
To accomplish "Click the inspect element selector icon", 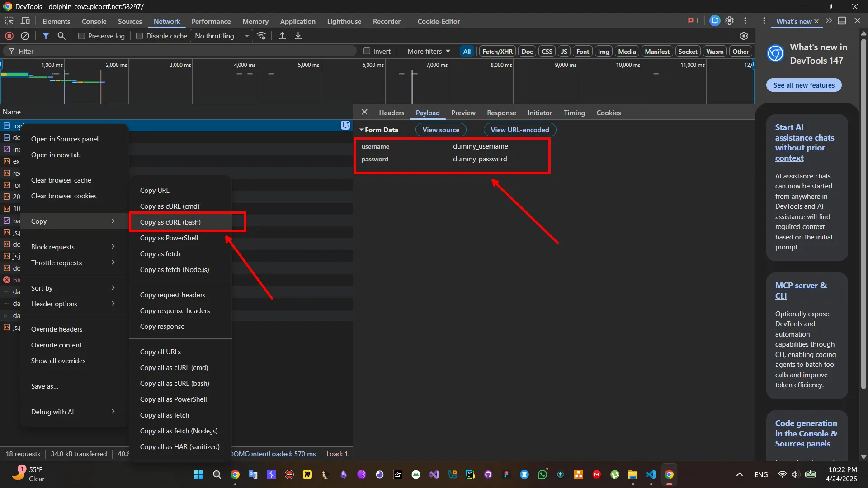I will [9, 21].
